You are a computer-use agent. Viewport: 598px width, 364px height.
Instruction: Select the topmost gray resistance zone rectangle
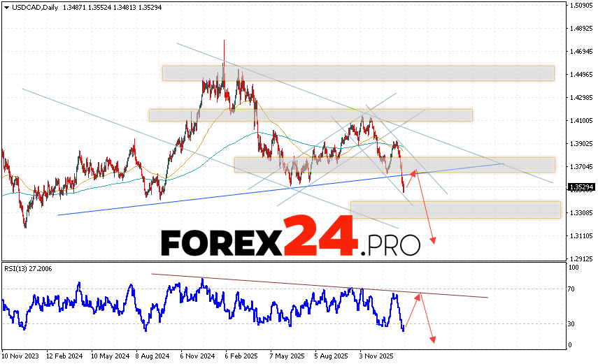point(357,73)
